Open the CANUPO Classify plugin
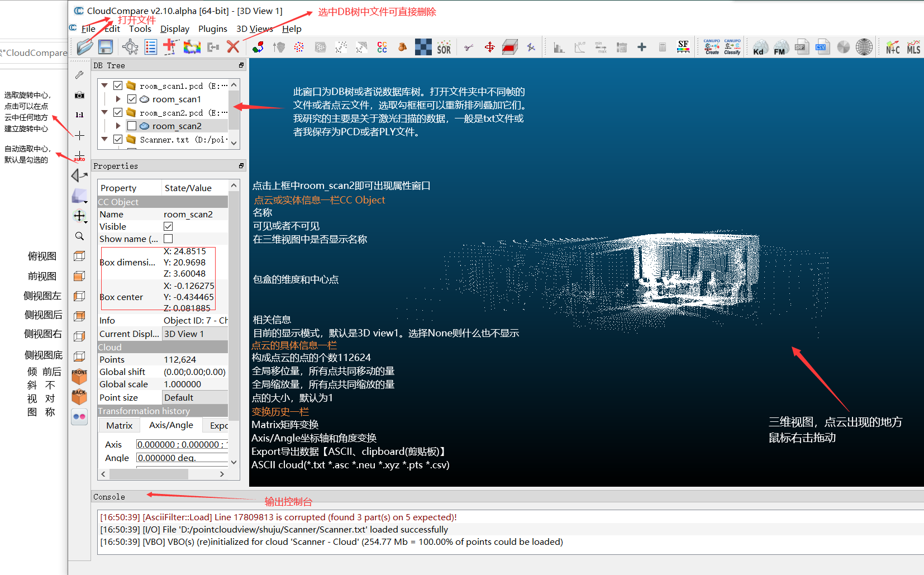 tap(732, 47)
